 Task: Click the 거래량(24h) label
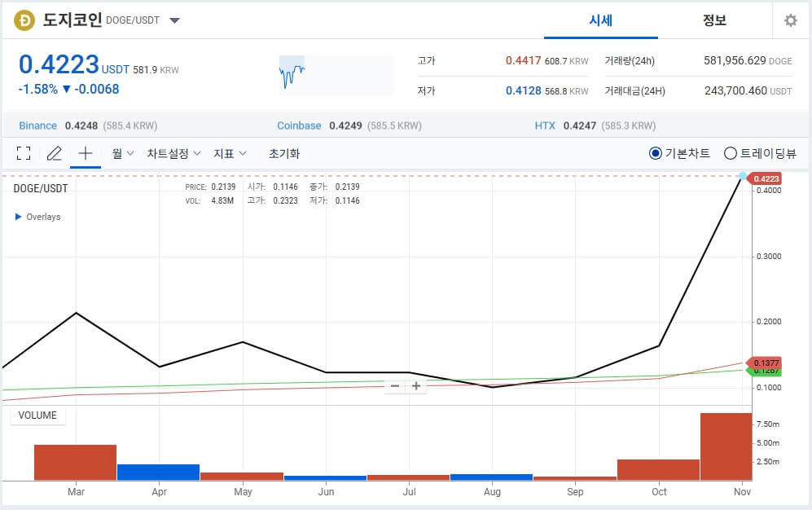point(630,61)
